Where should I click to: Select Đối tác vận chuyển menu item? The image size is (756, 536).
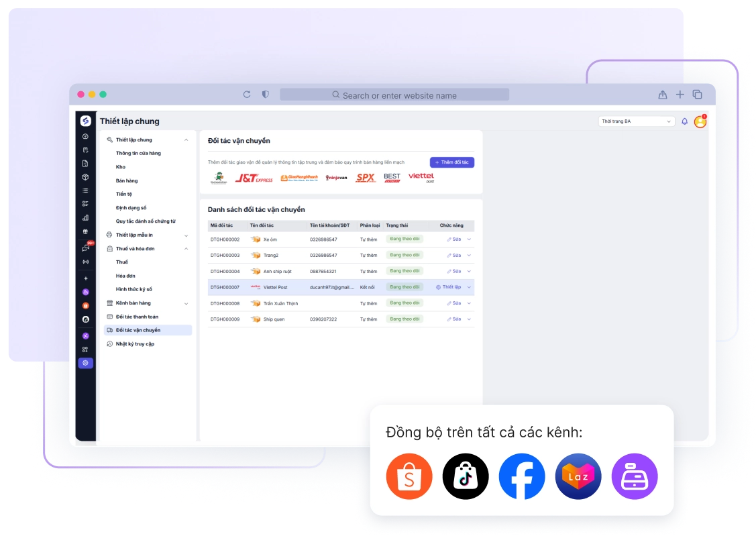[148, 330]
